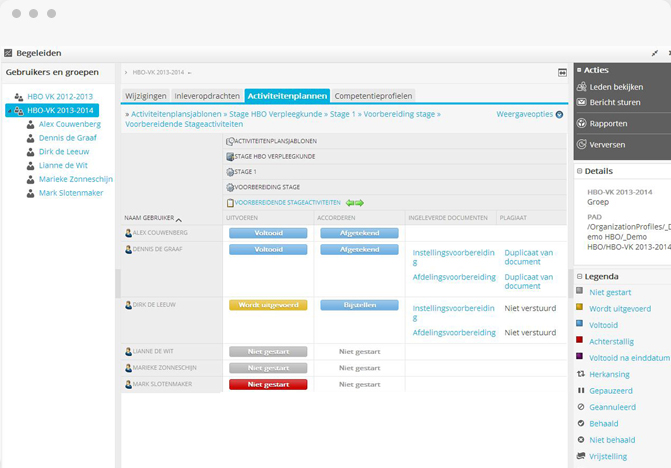The width and height of the screenshot is (671, 468).
Task: Click gear icon beside Stage 1 header
Action: pyautogui.click(x=230, y=172)
